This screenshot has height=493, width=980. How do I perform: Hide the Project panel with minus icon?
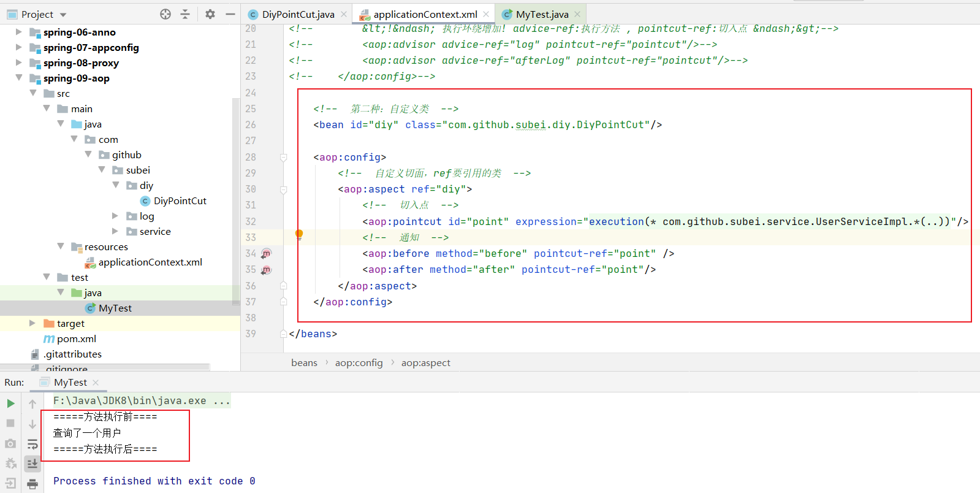(230, 14)
